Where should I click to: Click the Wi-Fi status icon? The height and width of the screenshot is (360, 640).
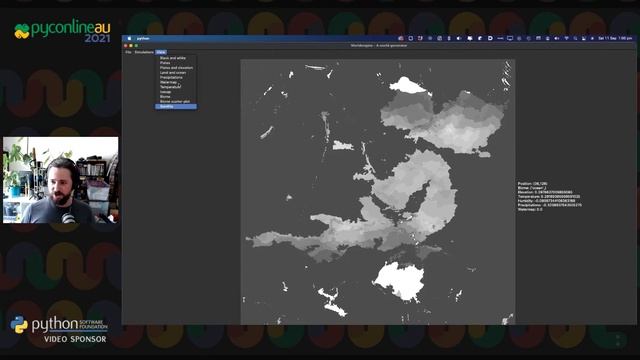567,38
